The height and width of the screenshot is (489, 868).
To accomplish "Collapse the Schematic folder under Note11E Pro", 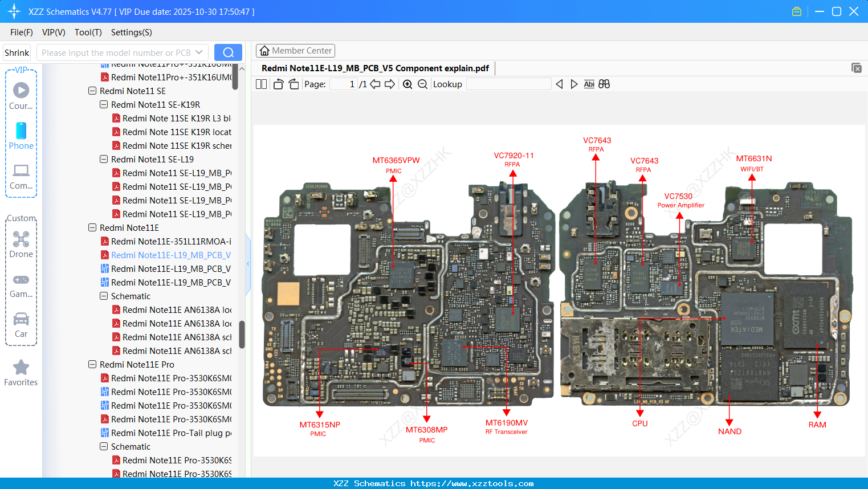I will click(x=103, y=446).
